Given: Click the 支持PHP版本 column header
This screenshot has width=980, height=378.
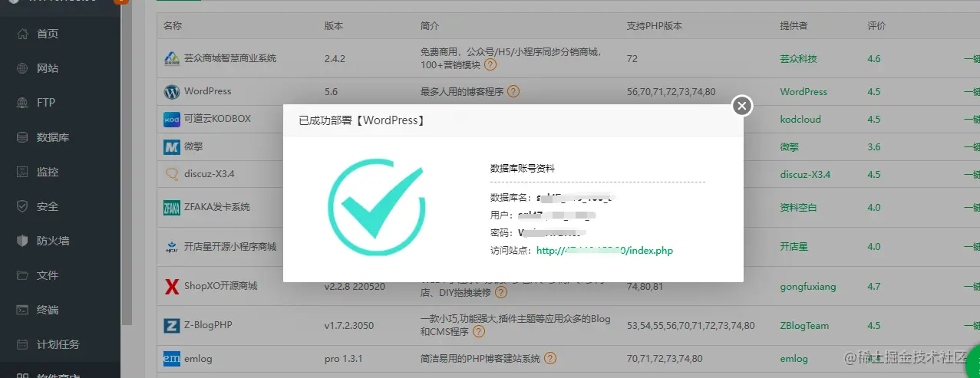Looking at the screenshot, I should pos(654,25).
